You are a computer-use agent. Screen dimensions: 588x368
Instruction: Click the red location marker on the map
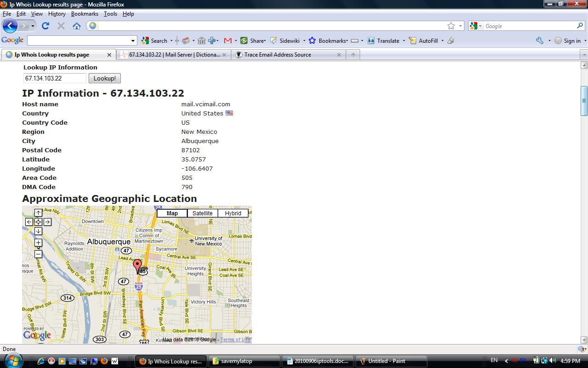137,265
